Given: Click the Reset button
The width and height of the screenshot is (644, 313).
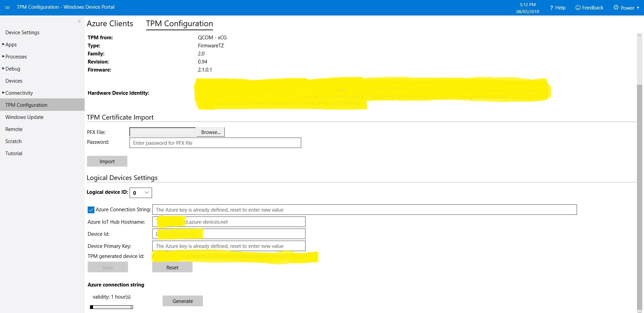Looking at the screenshot, I should pyautogui.click(x=172, y=267).
